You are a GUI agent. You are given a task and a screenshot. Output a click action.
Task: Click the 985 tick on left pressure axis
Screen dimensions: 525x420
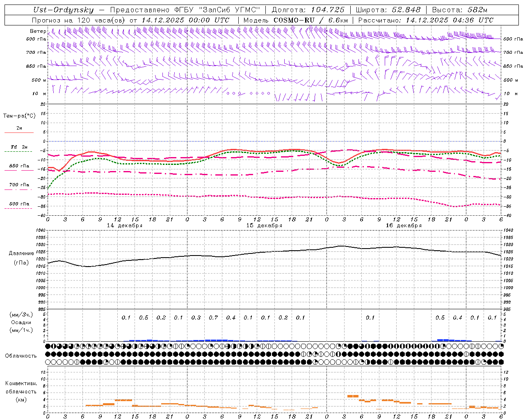tap(42, 309)
